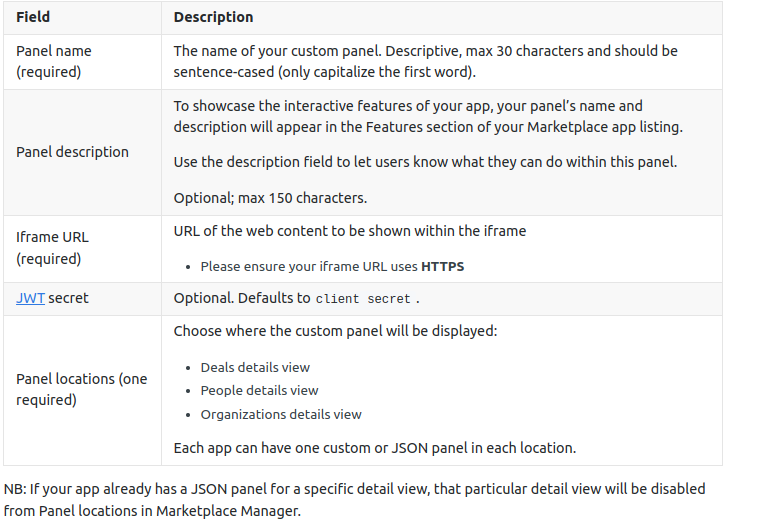Click 'Choose where the custom panel' sentence
This screenshot has height=521, width=761.
pos(334,331)
